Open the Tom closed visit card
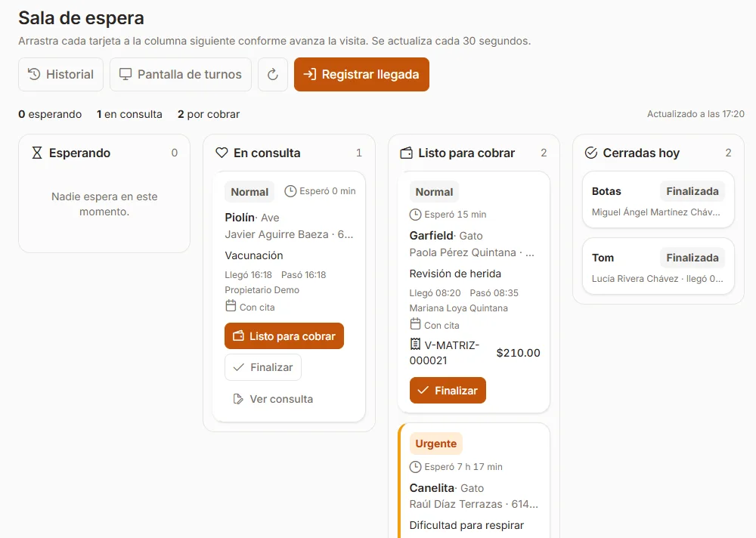 coord(658,266)
